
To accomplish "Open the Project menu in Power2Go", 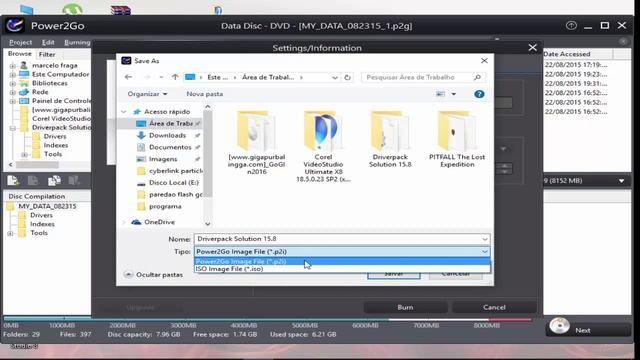I will pos(20,42).
